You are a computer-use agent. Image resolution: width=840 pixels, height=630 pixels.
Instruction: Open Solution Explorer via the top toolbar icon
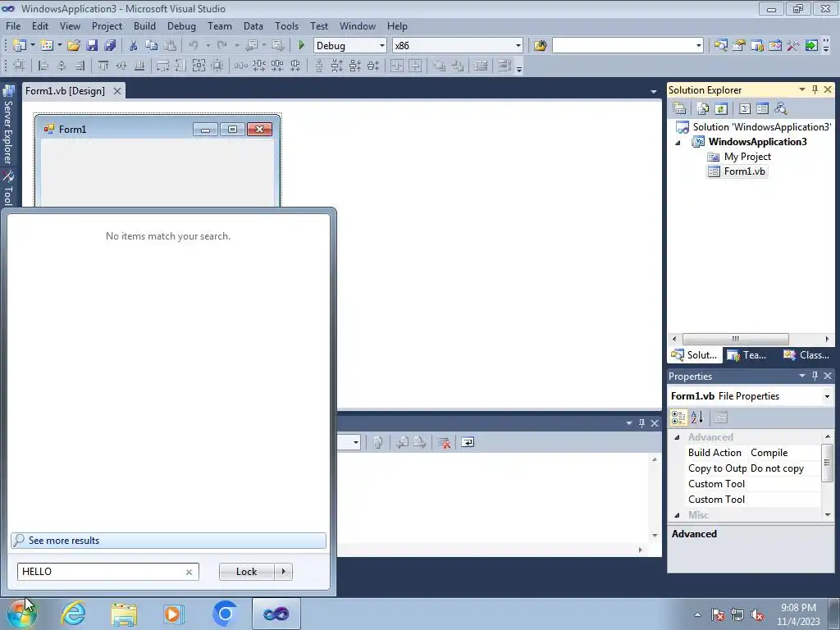pos(720,46)
